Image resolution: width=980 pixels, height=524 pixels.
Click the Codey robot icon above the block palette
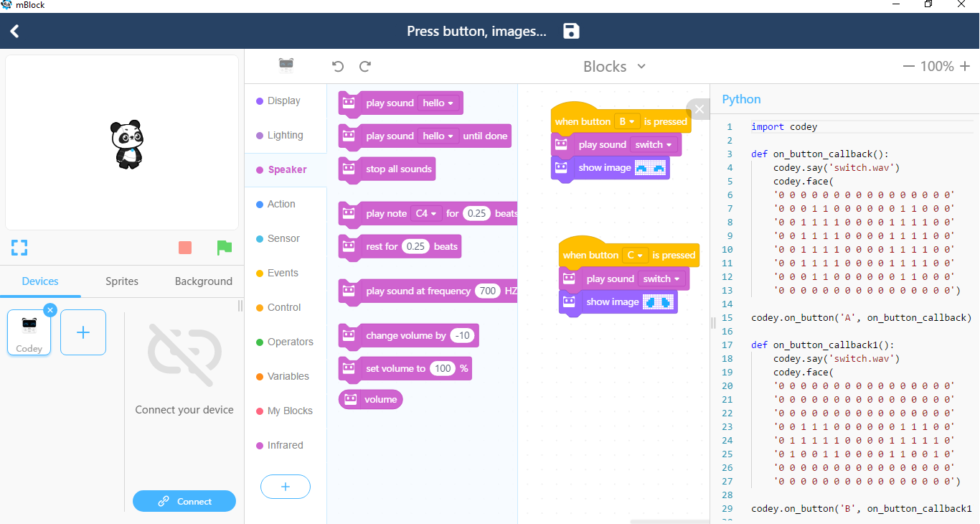pos(286,65)
